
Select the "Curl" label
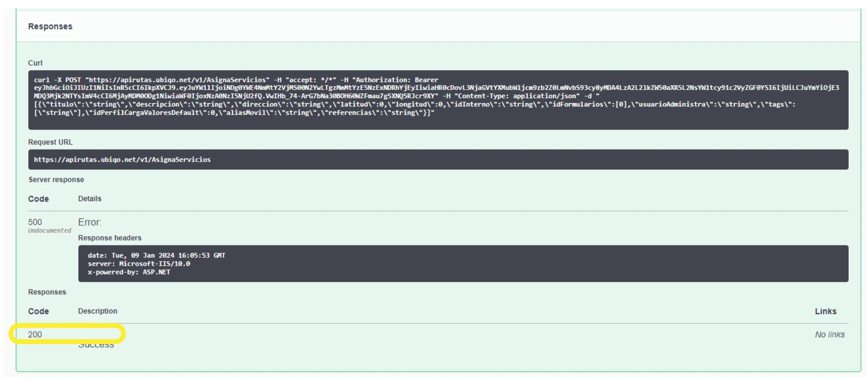(x=35, y=63)
